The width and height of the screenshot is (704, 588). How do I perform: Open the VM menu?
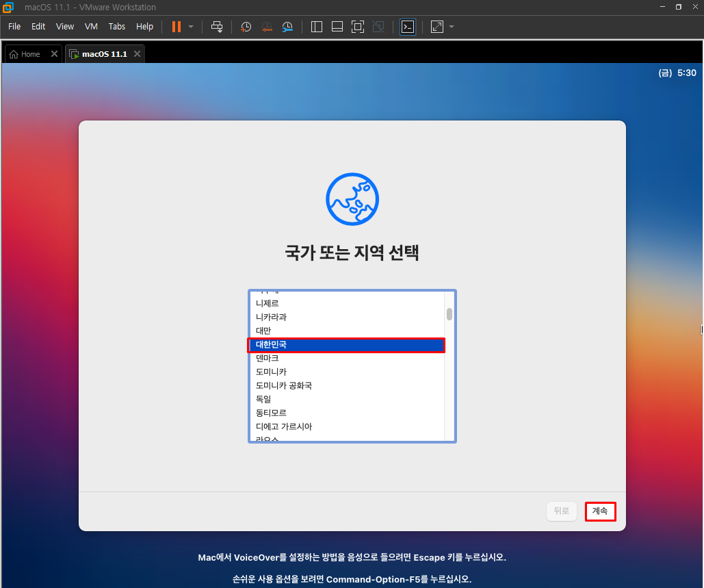coord(91,27)
